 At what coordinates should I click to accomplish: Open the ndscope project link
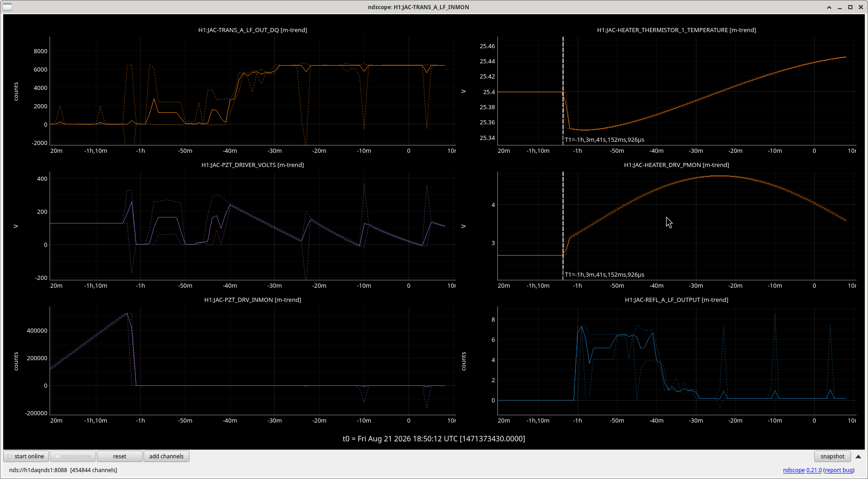point(794,470)
